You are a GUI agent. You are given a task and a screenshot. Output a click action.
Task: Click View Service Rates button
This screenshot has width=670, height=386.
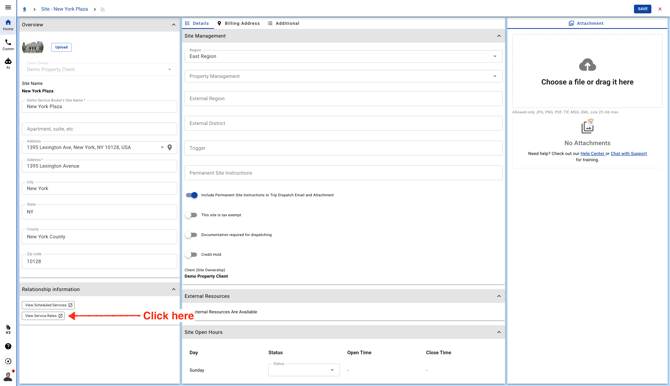pyautogui.click(x=43, y=315)
